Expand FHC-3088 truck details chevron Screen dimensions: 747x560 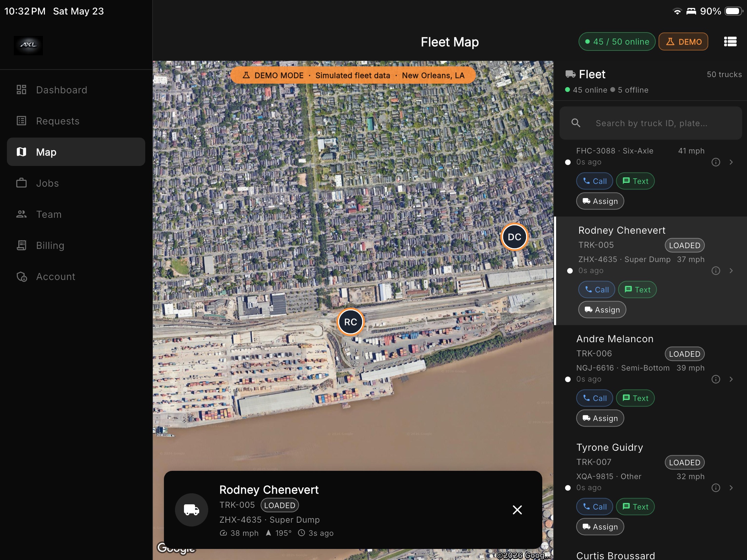click(x=731, y=162)
